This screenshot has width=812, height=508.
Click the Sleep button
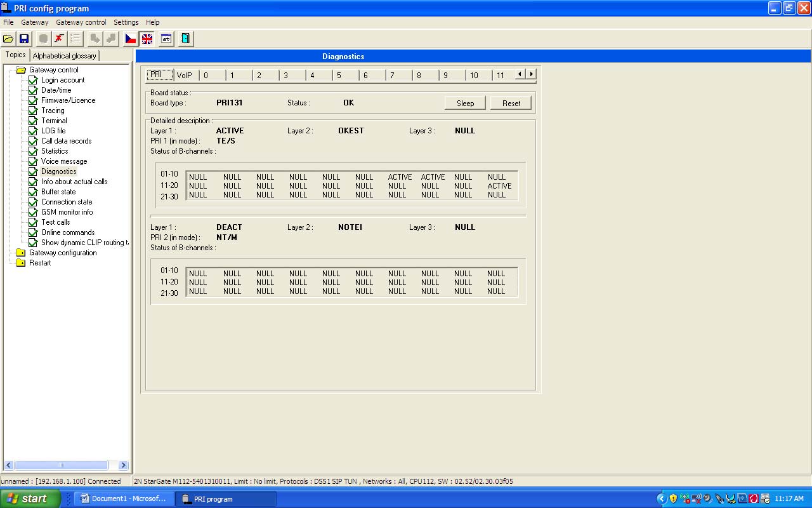pyautogui.click(x=466, y=103)
